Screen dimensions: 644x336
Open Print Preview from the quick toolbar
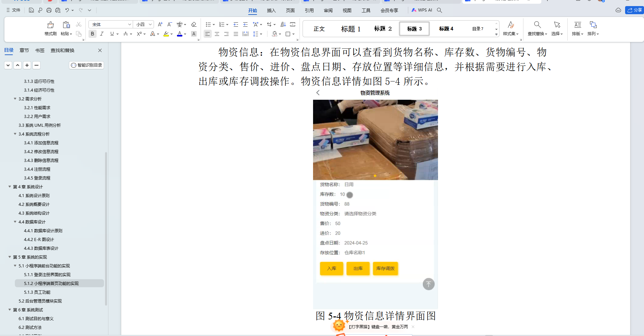coord(58,10)
